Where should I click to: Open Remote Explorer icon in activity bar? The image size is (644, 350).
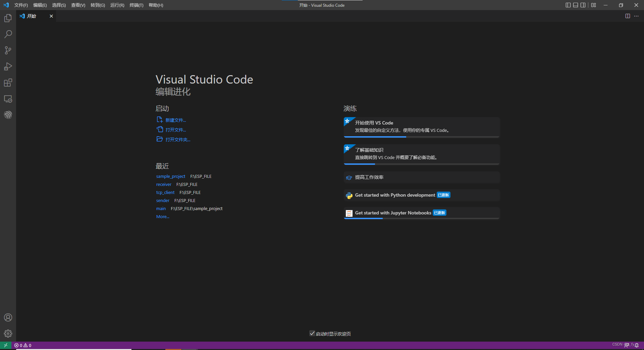click(8, 99)
